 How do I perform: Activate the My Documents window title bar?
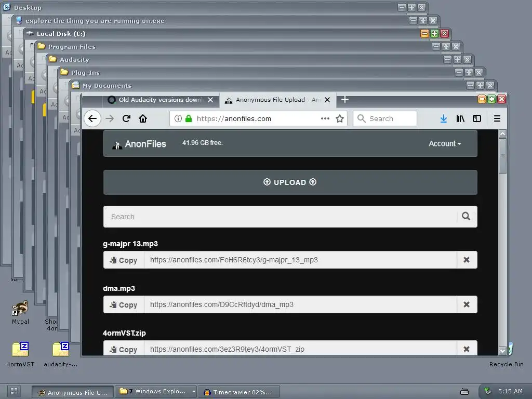pos(268,86)
